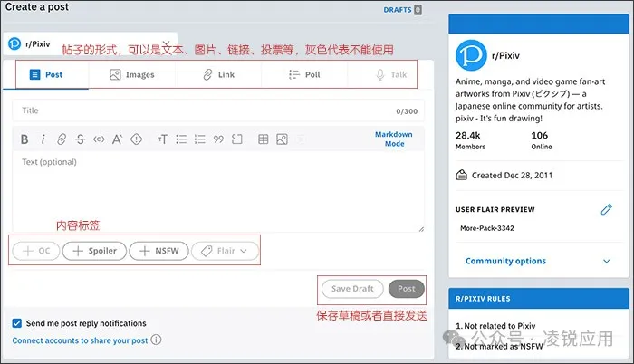Click the 28.4k Members count
The image size is (634, 364).
coord(470,140)
